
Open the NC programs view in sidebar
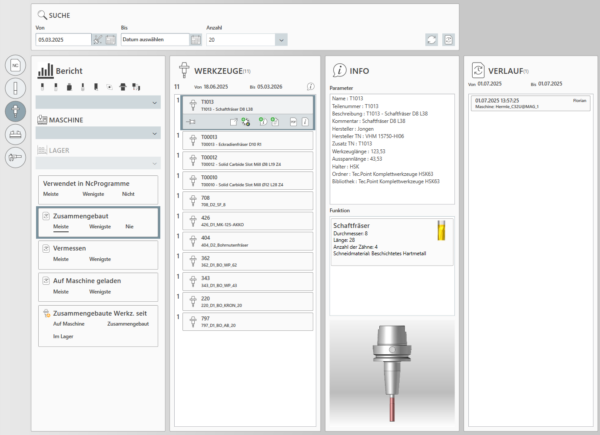click(15, 65)
